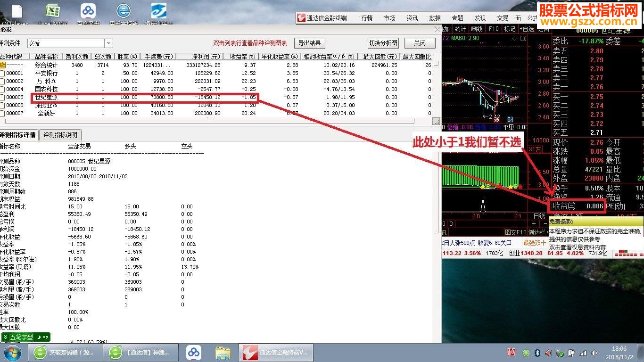Screen dimensions: 644x362
Task: Switch to the 评测指标说明 tab
Action: pos(60,135)
